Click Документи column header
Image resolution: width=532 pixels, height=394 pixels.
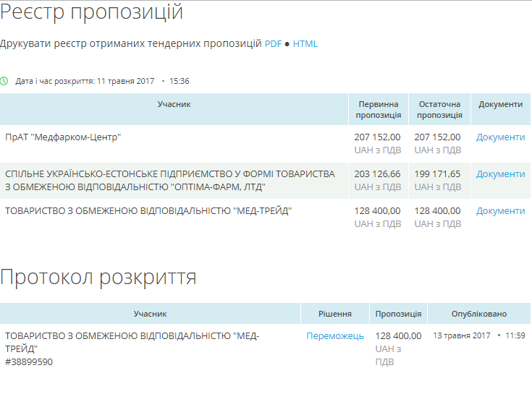click(500, 104)
